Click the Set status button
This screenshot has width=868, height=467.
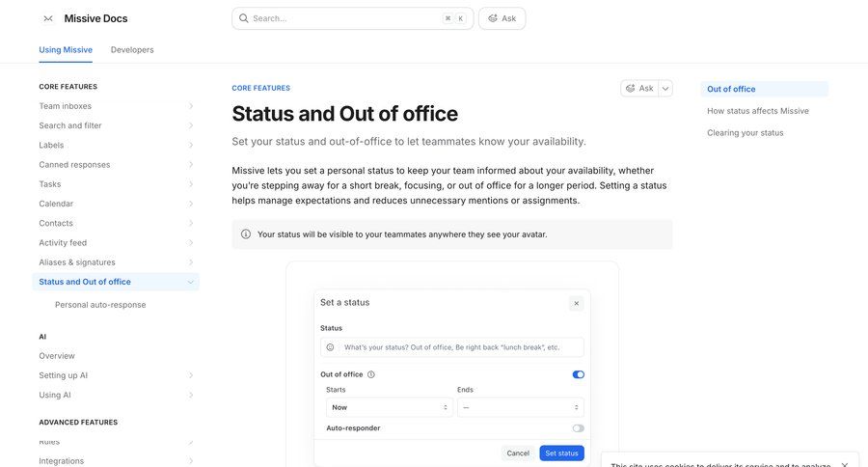[x=562, y=453]
